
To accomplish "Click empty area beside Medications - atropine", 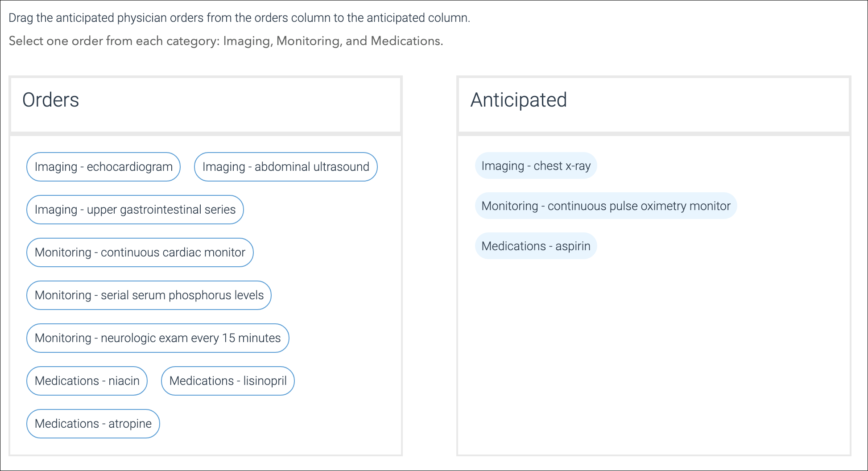I will pos(277,424).
